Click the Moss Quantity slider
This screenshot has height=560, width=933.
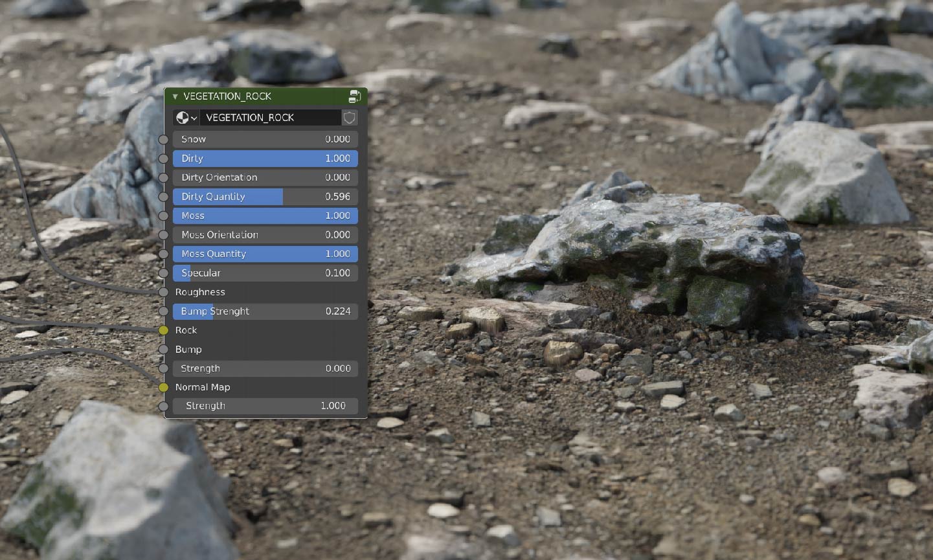[265, 254]
